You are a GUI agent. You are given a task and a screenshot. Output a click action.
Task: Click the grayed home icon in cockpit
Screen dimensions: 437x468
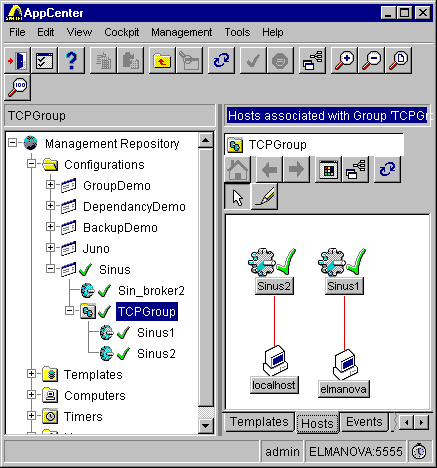(x=238, y=170)
